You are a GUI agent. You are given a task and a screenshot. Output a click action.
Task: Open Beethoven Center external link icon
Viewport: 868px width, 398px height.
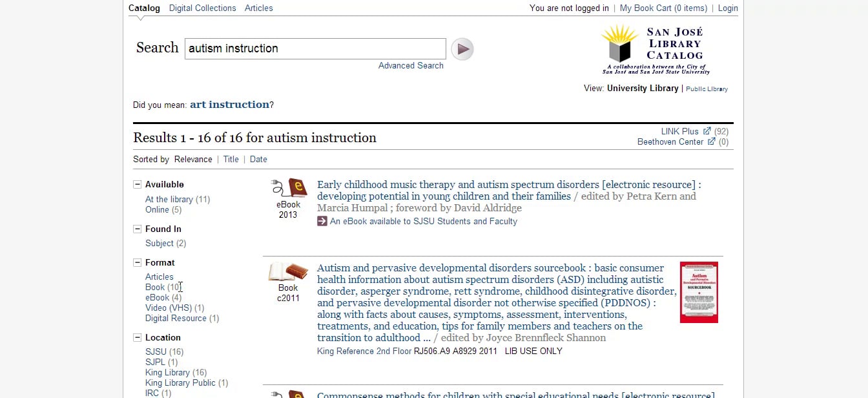coord(711,141)
